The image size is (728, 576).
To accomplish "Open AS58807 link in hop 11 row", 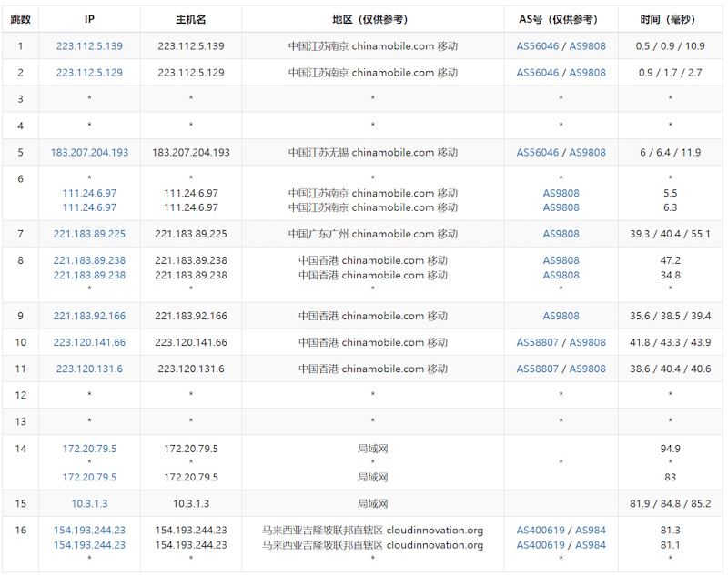I will 538,369.
